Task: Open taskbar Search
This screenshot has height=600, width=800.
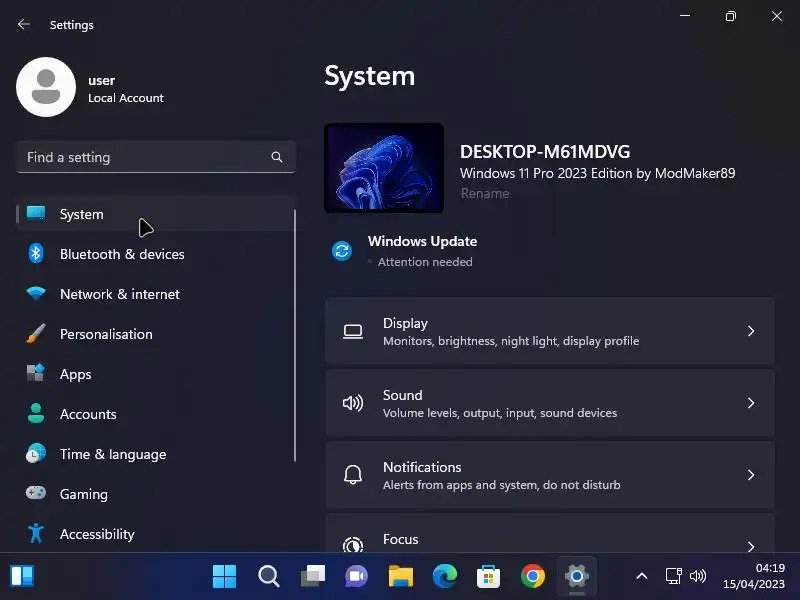Action: click(268, 577)
